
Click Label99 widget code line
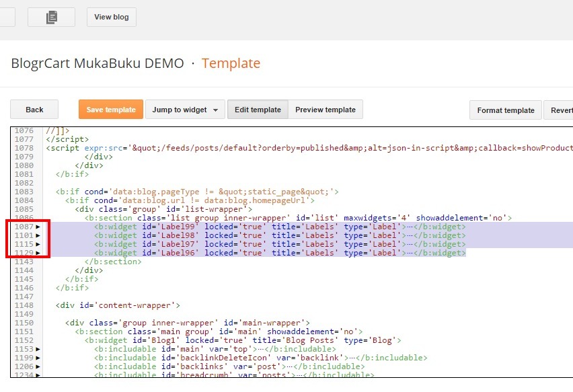pos(280,227)
